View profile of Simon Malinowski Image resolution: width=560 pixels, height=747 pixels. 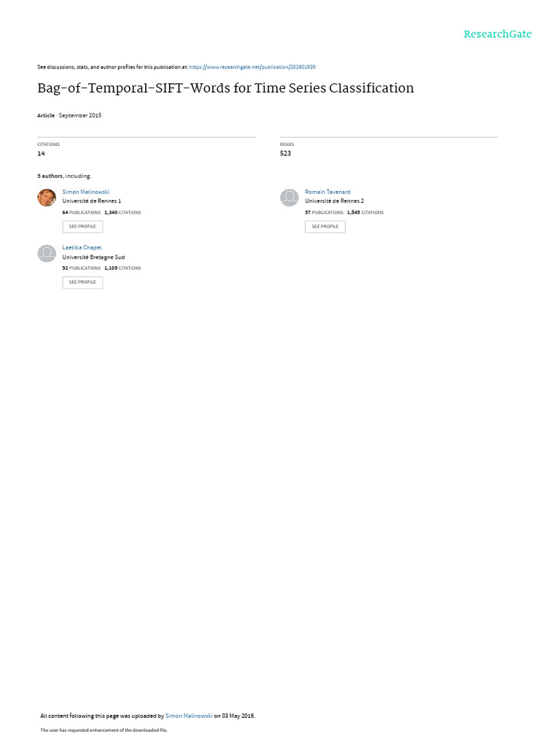(82, 227)
